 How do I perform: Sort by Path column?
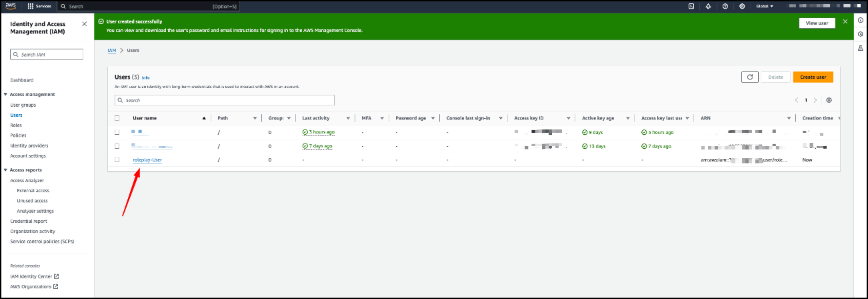click(x=255, y=118)
